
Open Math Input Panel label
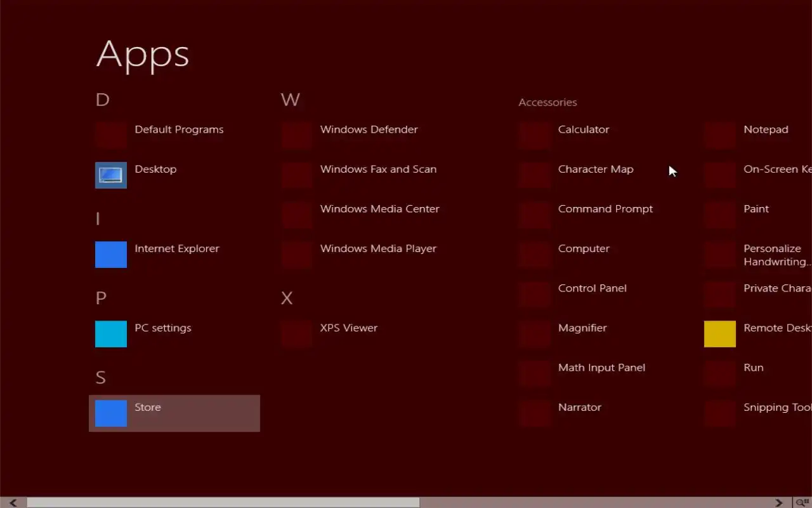[x=601, y=368]
